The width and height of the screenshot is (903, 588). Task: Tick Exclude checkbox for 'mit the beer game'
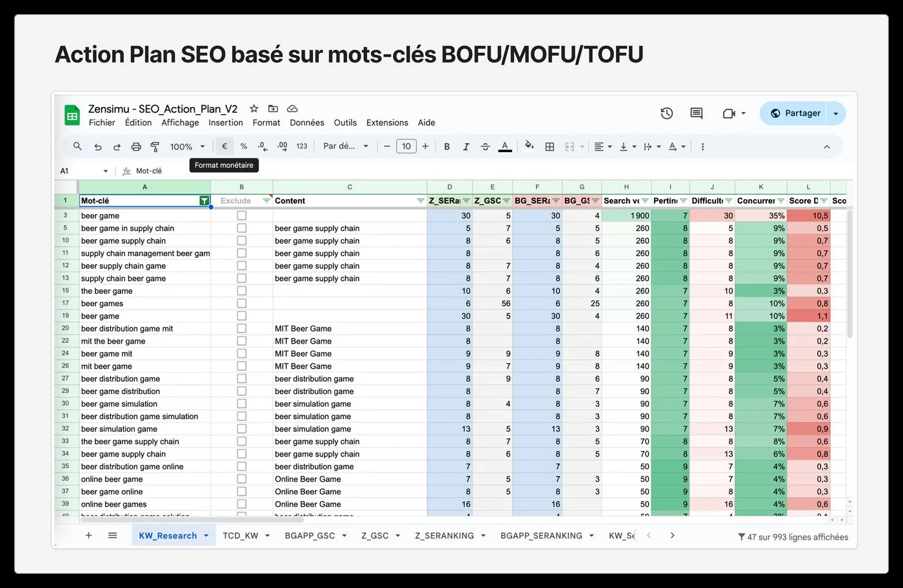tap(241, 341)
